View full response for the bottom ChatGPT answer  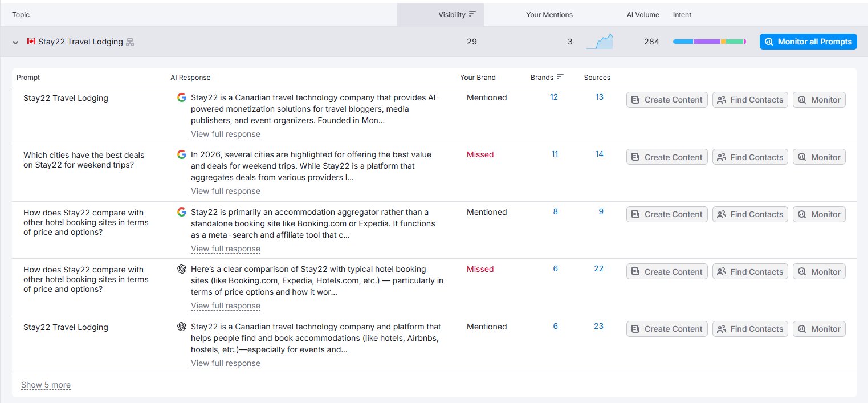(x=226, y=363)
